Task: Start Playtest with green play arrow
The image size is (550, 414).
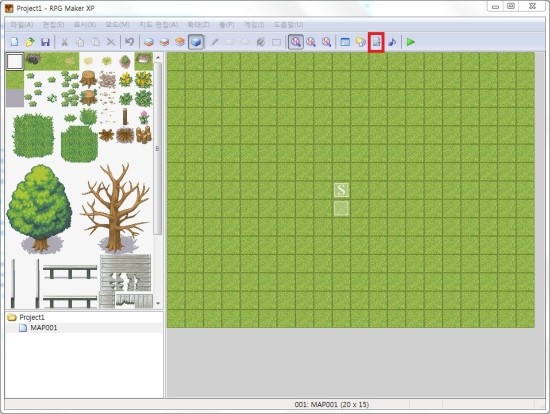Action: pyautogui.click(x=410, y=42)
